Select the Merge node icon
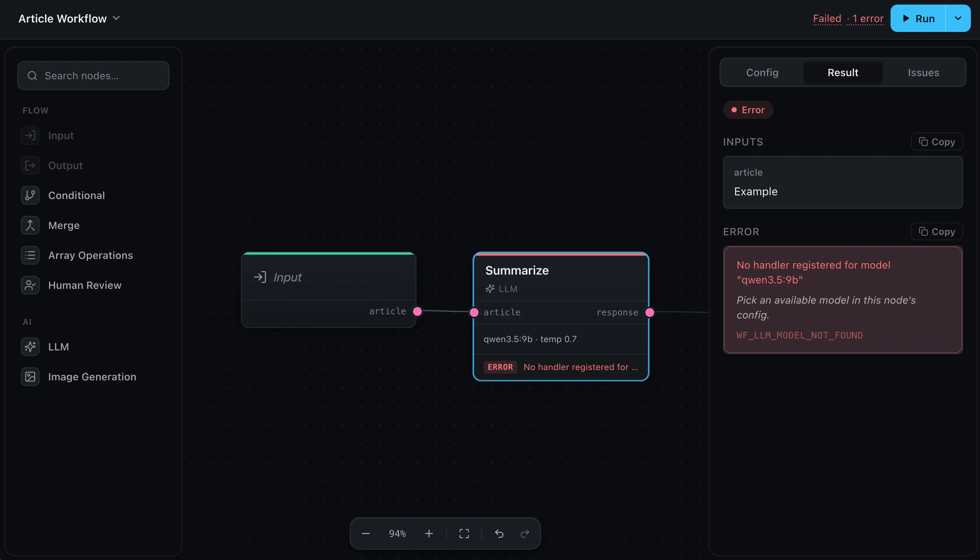The image size is (980, 560). pyautogui.click(x=30, y=225)
